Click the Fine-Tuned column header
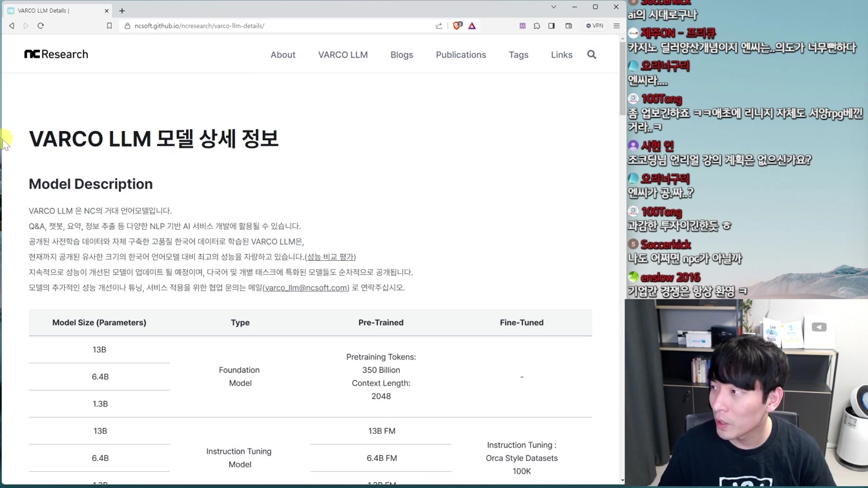The height and width of the screenshot is (488, 868). [x=522, y=323]
